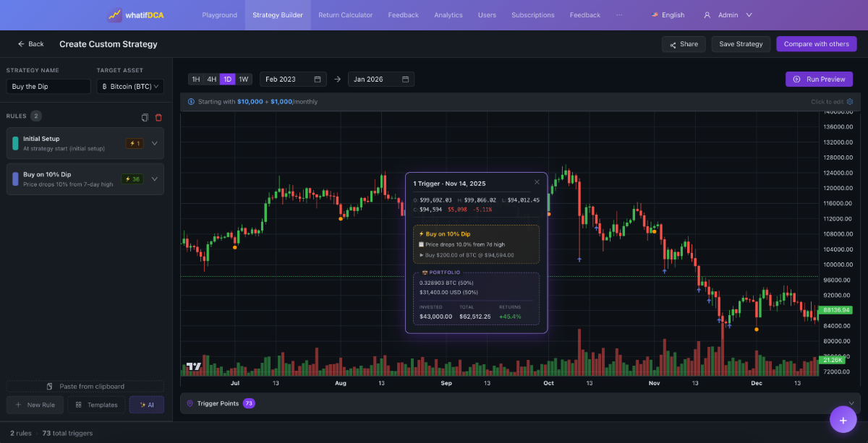Screen dimensions: 868x443
Task: Open the Return Calculator tab
Action: pos(345,15)
